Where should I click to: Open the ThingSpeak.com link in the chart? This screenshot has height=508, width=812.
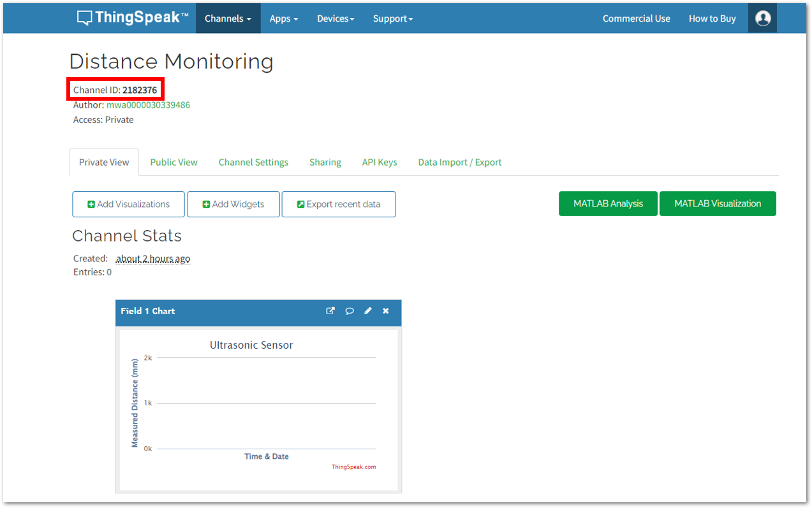pos(353,467)
